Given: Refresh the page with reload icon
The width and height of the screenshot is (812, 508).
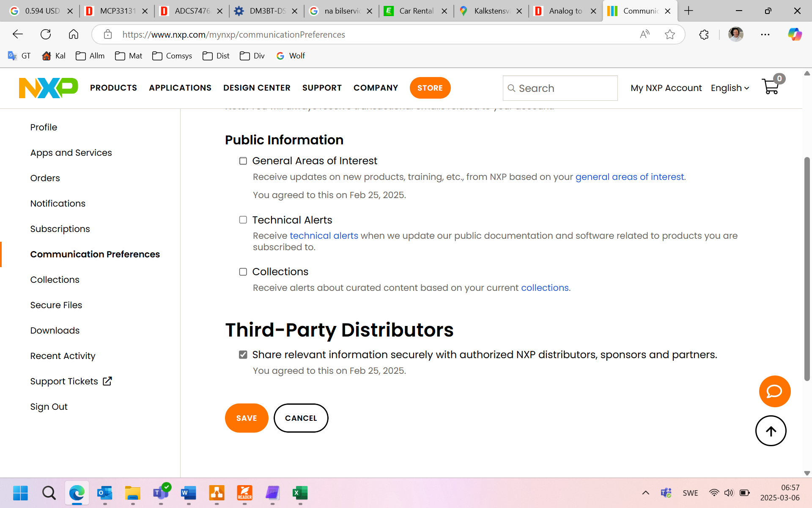Looking at the screenshot, I should click(x=46, y=35).
